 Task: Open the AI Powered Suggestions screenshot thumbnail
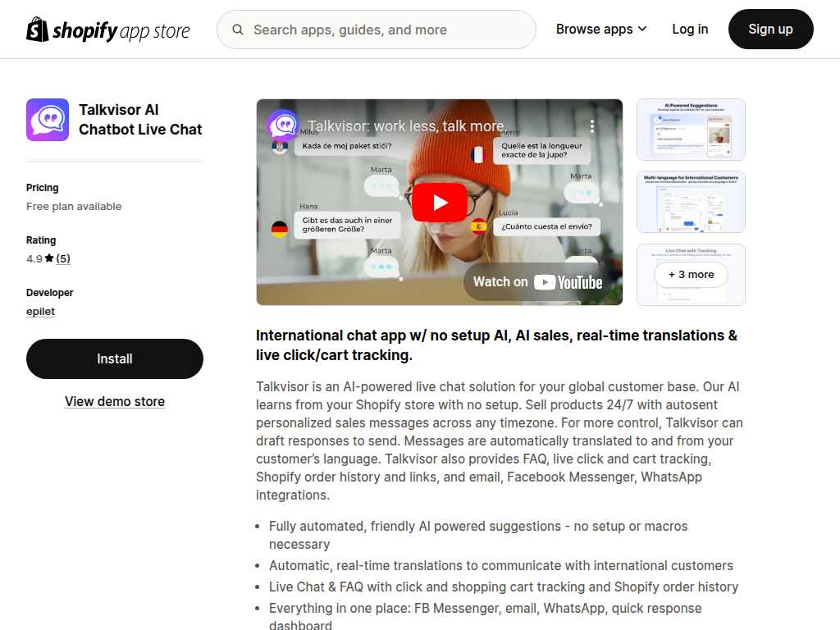pyautogui.click(x=691, y=130)
